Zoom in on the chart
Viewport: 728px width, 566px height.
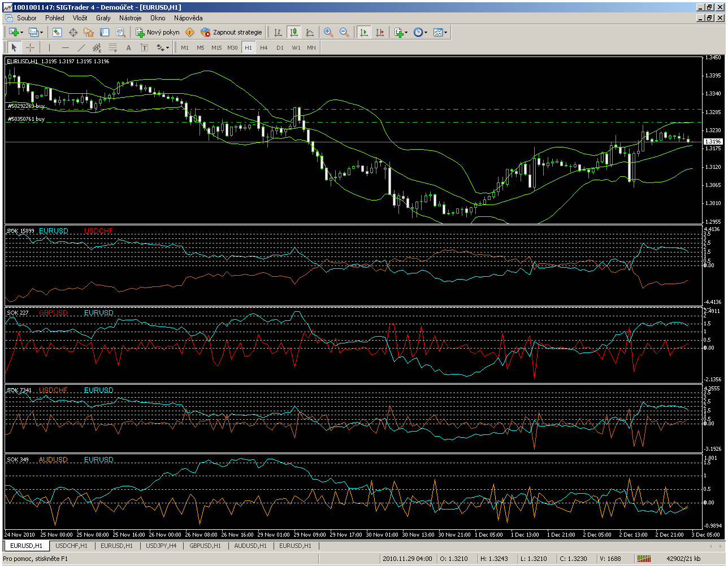pos(328,33)
